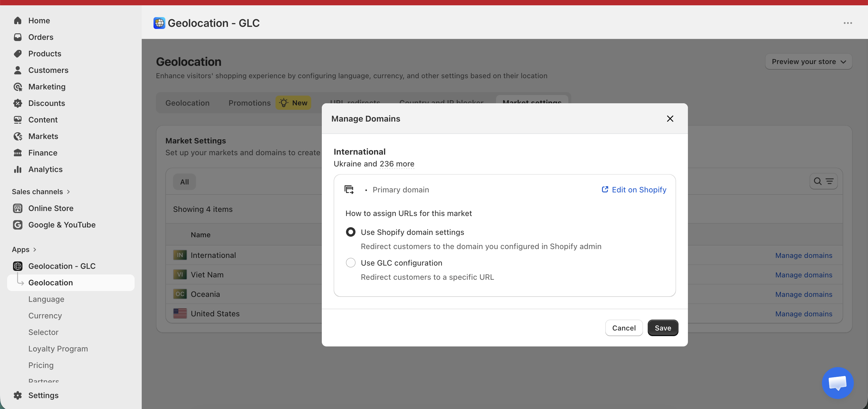Open the three-dot more actions menu
The width and height of the screenshot is (868, 409).
click(848, 23)
